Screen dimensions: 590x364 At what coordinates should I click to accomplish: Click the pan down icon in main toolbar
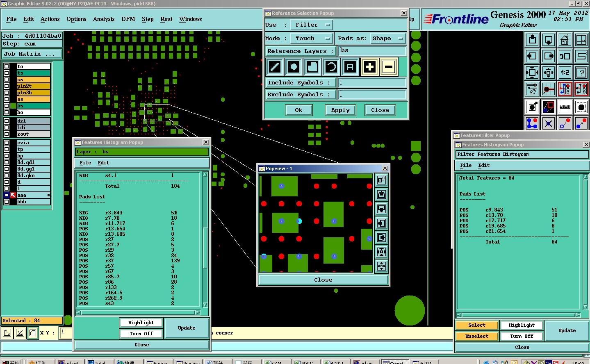pyautogui.click(x=549, y=40)
